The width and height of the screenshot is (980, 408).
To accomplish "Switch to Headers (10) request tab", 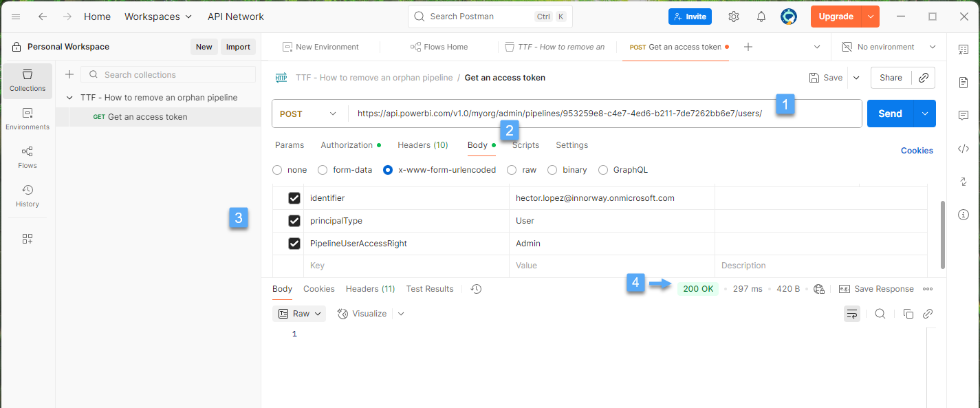I will click(423, 145).
